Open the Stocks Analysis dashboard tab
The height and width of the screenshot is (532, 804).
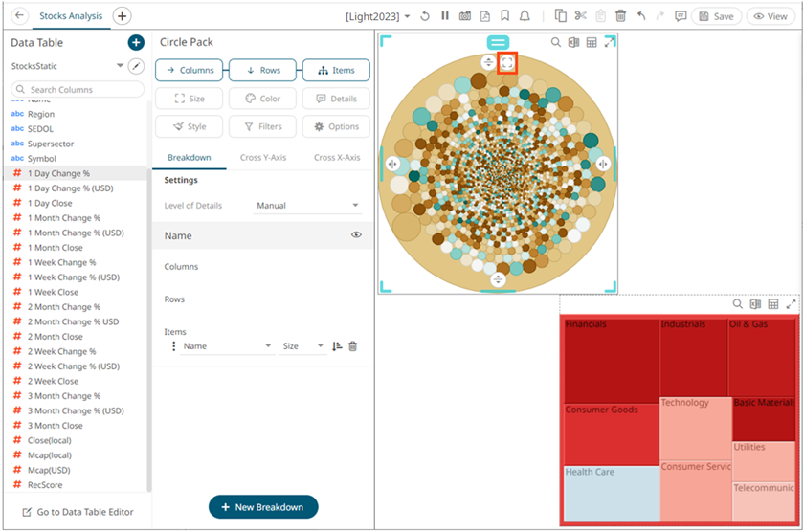coord(73,16)
